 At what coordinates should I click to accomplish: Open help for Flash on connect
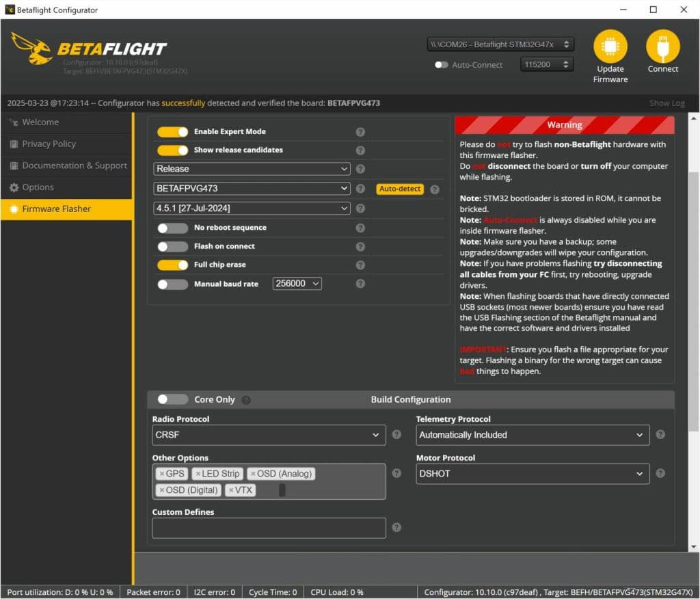[x=360, y=247]
